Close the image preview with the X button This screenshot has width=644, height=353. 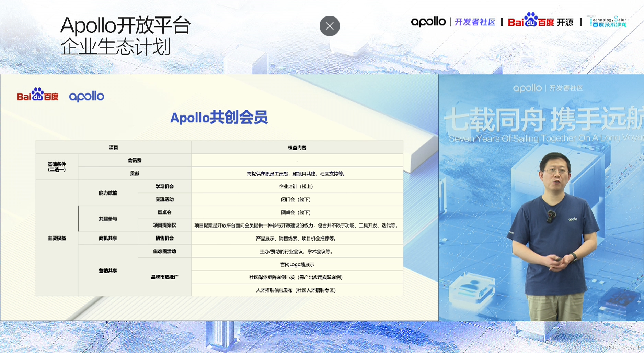click(x=330, y=26)
